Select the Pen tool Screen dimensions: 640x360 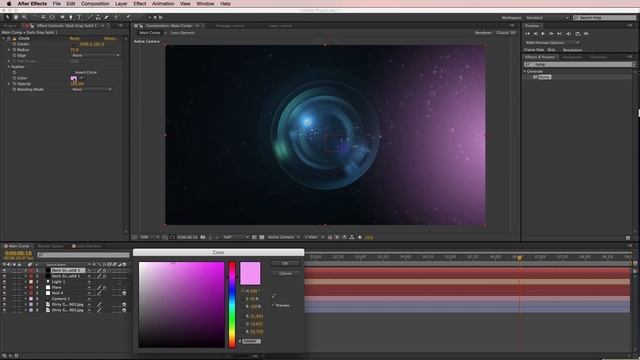tap(71, 17)
